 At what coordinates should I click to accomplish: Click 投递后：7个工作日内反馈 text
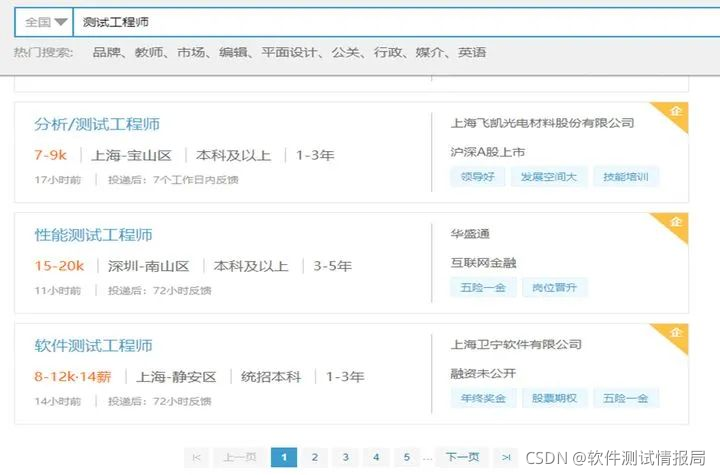coord(174,180)
